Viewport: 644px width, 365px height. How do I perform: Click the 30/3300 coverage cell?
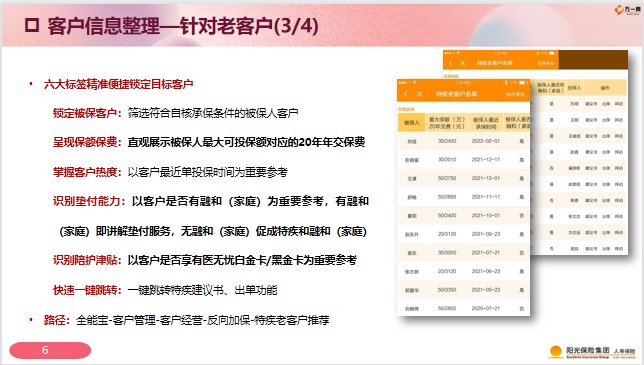point(447,253)
